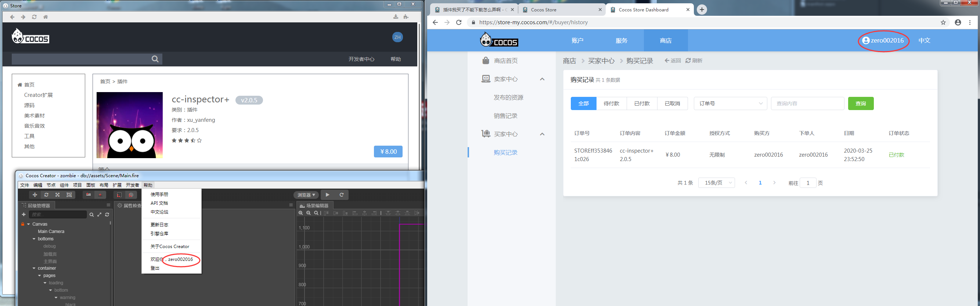Close the Cocos Store Dashboard tab
Image resolution: width=980 pixels, height=306 pixels.
click(x=688, y=10)
